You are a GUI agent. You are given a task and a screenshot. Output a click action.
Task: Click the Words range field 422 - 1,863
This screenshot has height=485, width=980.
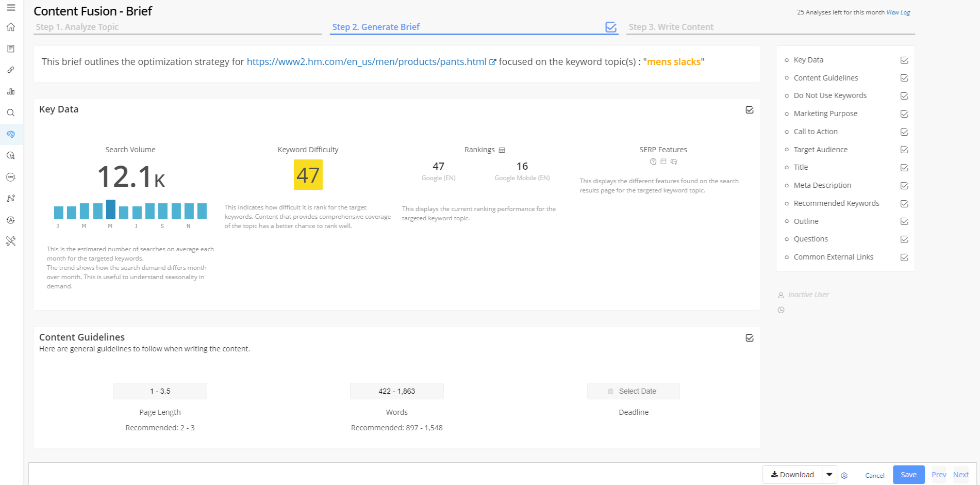coord(396,391)
